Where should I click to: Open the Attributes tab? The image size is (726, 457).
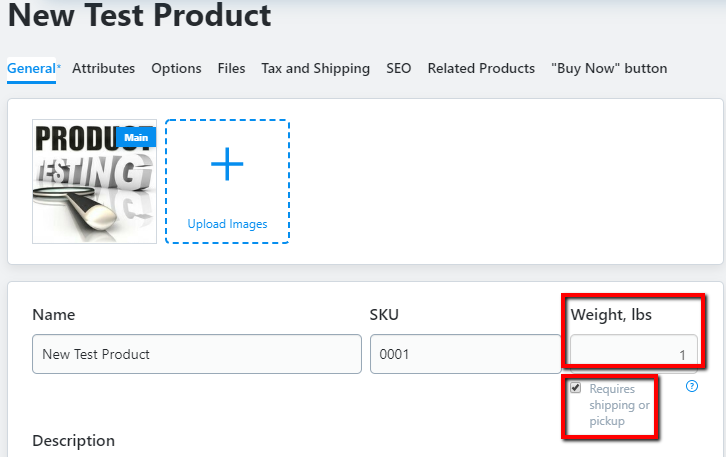pos(103,69)
